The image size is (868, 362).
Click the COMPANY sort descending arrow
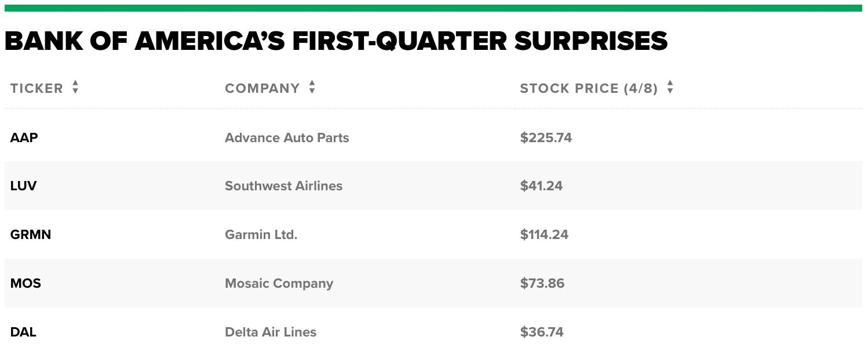[312, 92]
